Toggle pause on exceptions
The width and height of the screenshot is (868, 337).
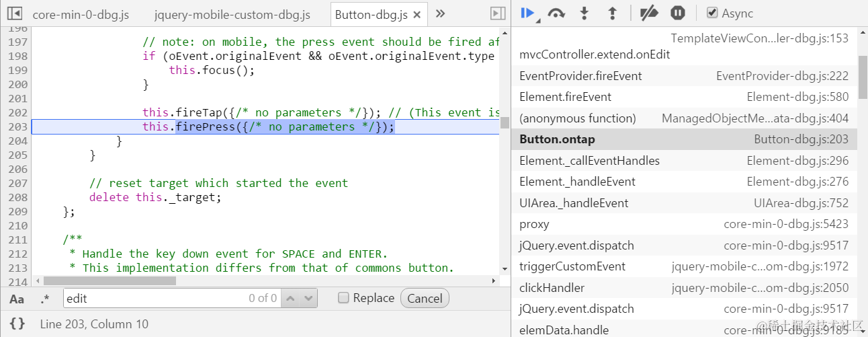coord(678,13)
